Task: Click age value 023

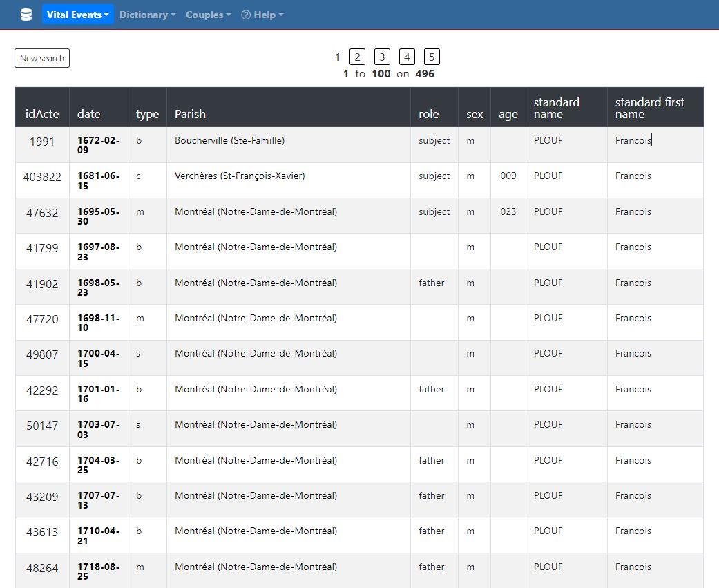Action: tap(508, 211)
